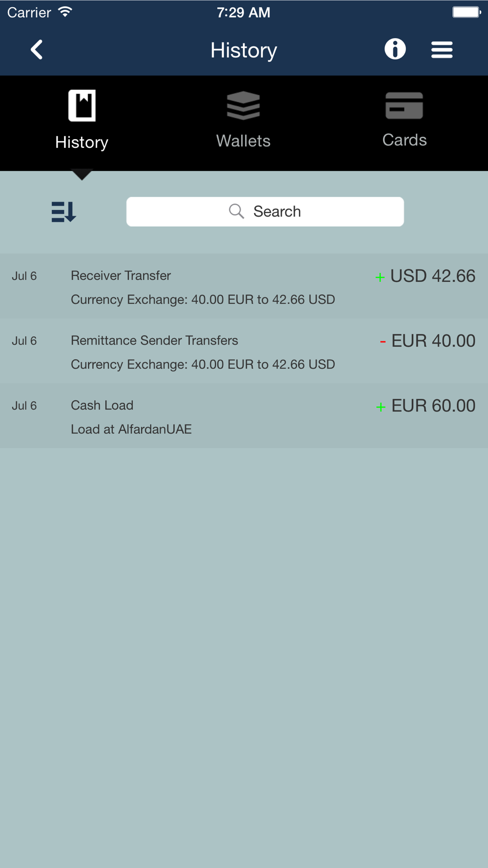This screenshot has width=488, height=868.
Task: Tap the Wallets stack icon
Action: (x=244, y=105)
